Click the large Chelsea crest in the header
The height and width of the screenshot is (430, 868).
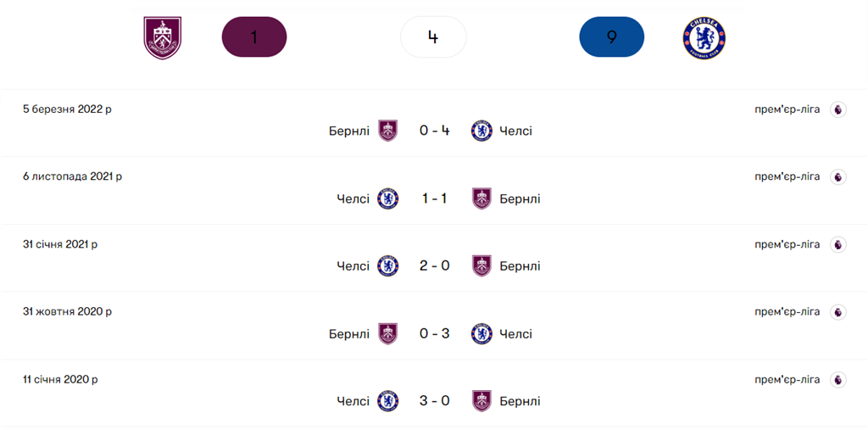(704, 37)
